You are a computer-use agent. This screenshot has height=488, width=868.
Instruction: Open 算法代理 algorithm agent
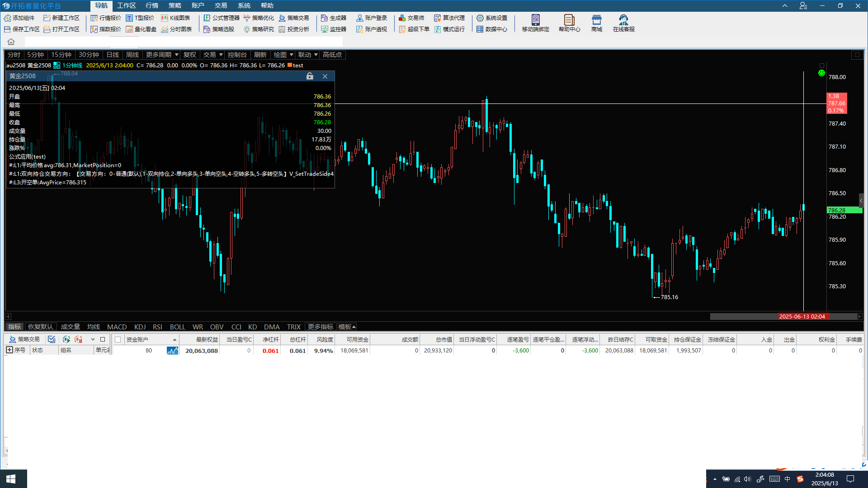click(449, 18)
